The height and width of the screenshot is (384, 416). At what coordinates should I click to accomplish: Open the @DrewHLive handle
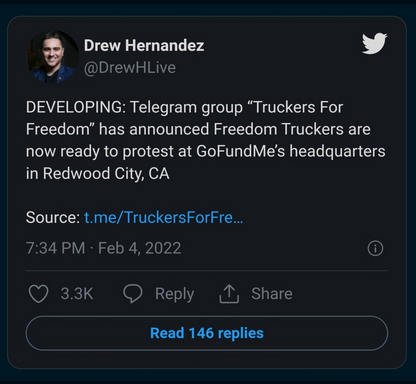click(x=130, y=68)
